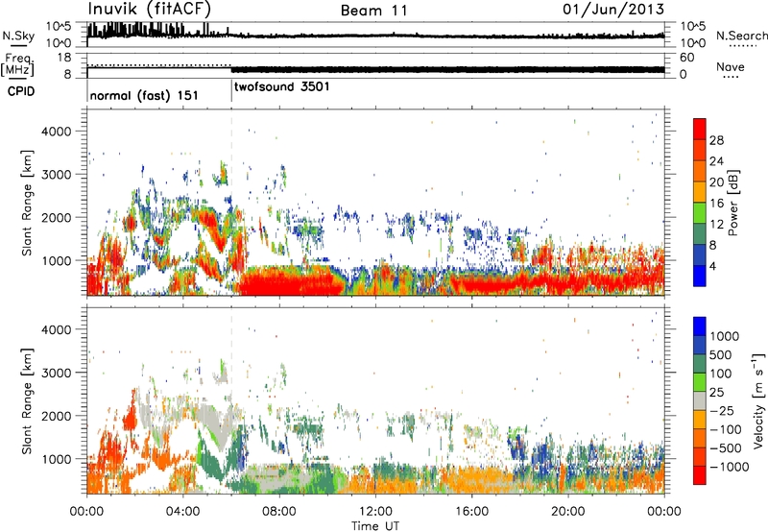Click the power colorbar value '16'
Viewport: 768px width, 532px height.
point(716,204)
